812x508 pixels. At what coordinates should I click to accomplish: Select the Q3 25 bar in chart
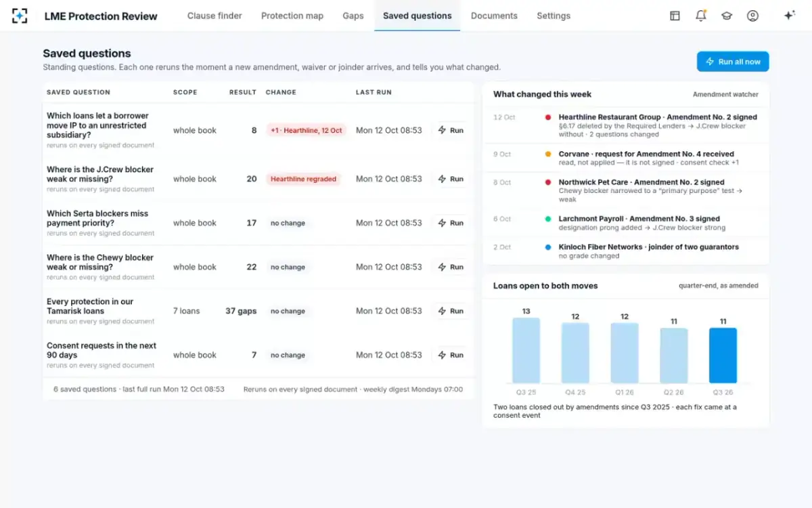click(x=526, y=350)
